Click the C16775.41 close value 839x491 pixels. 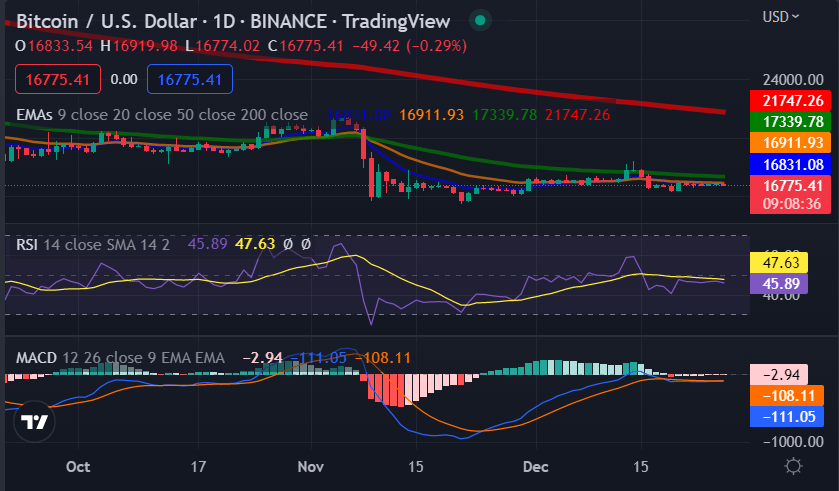[306, 45]
